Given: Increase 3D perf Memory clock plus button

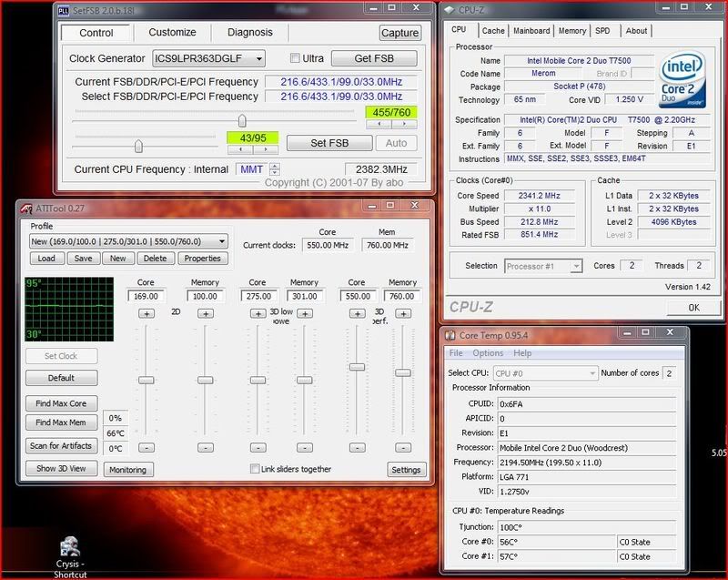Looking at the screenshot, I should tap(403, 314).
